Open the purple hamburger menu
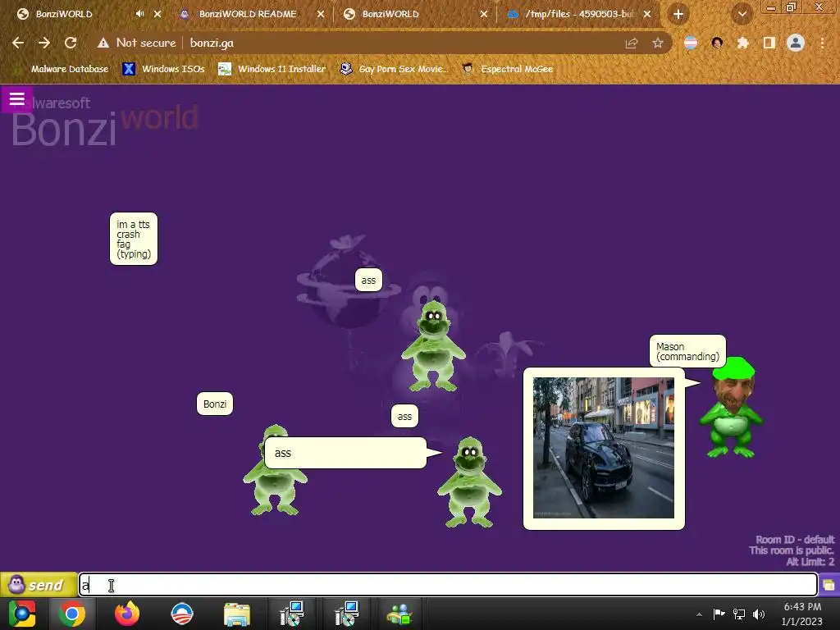 tap(16, 99)
